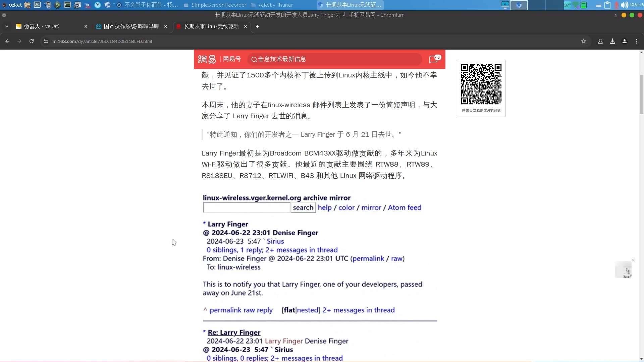Open the downloads toolbar icon
The height and width of the screenshot is (362, 644).
click(612, 41)
